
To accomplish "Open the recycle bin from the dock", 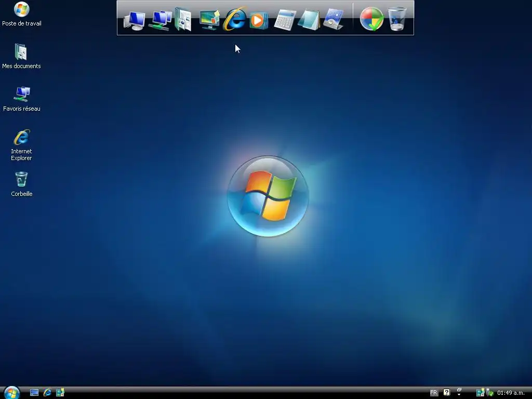I will click(x=397, y=19).
